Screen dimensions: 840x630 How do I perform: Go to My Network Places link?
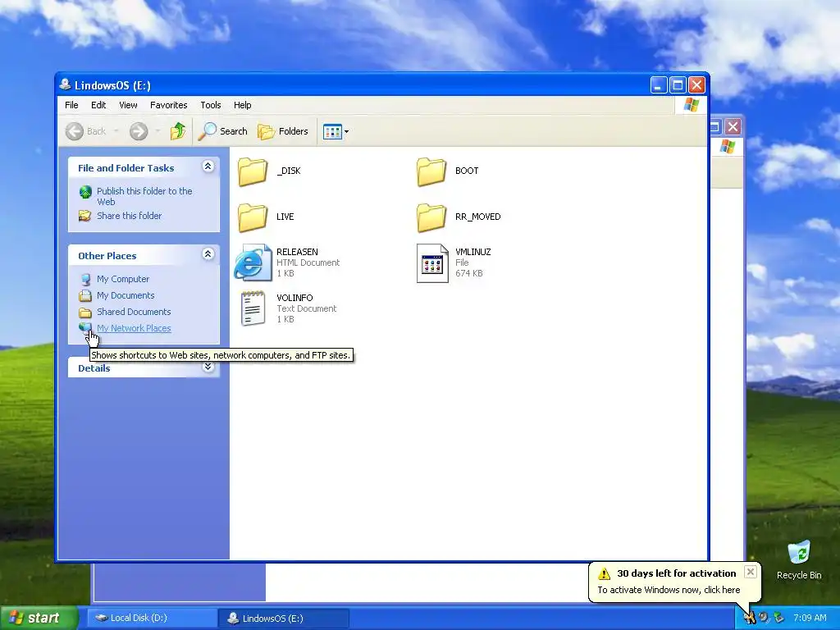click(x=134, y=328)
